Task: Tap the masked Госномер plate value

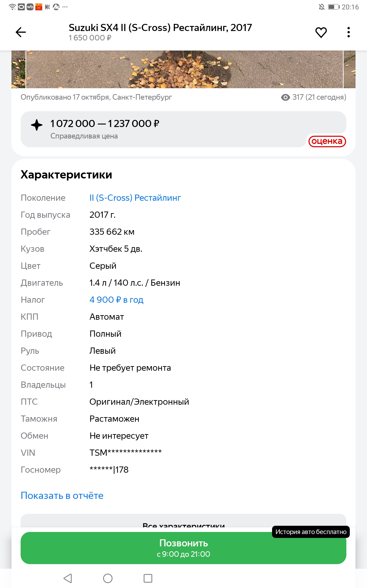Action: pyautogui.click(x=109, y=470)
